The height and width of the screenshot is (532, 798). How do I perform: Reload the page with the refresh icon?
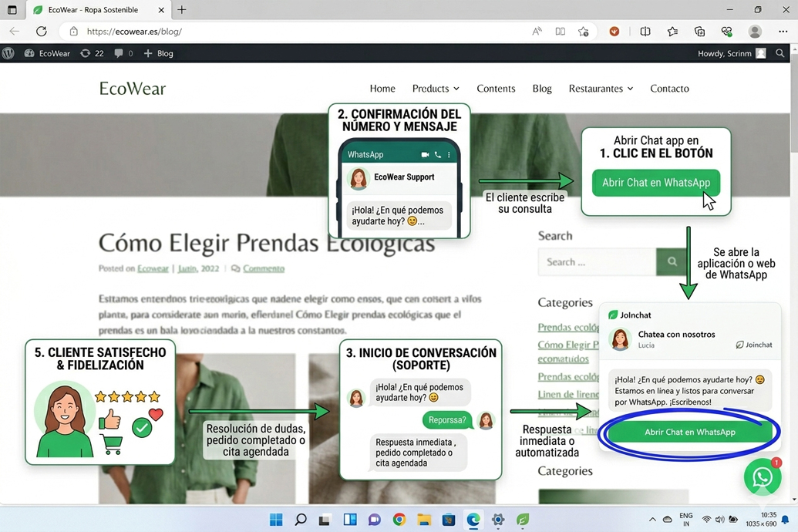41,32
